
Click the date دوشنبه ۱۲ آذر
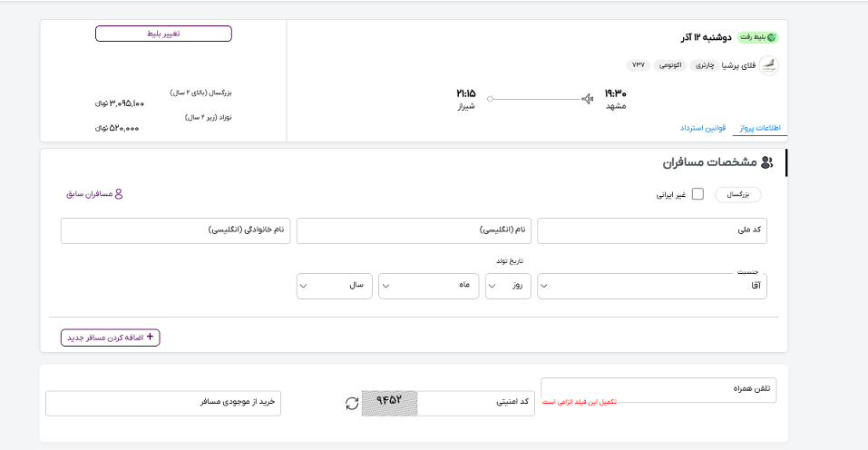tap(706, 37)
